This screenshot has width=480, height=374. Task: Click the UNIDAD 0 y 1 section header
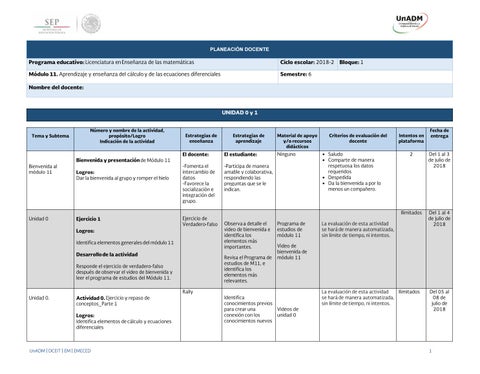[x=239, y=113]
